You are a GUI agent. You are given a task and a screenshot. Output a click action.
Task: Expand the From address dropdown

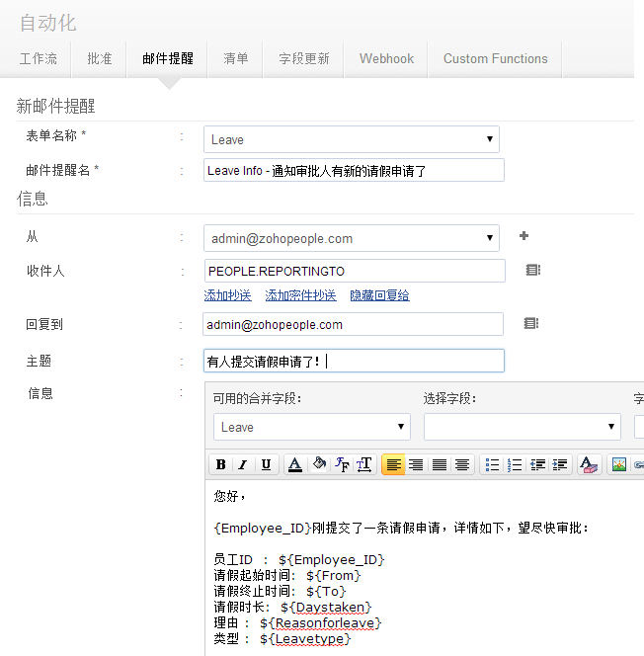[351, 238]
